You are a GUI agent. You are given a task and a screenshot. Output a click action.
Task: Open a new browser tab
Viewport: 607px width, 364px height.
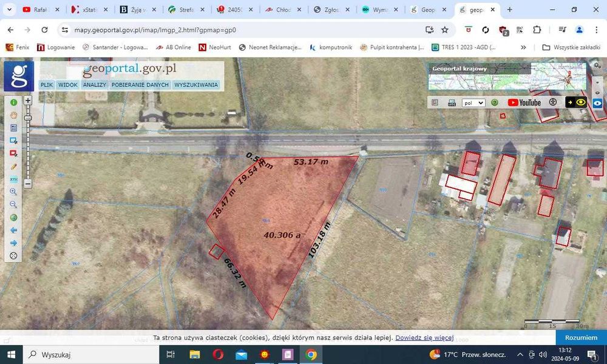(x=509, y=10)
